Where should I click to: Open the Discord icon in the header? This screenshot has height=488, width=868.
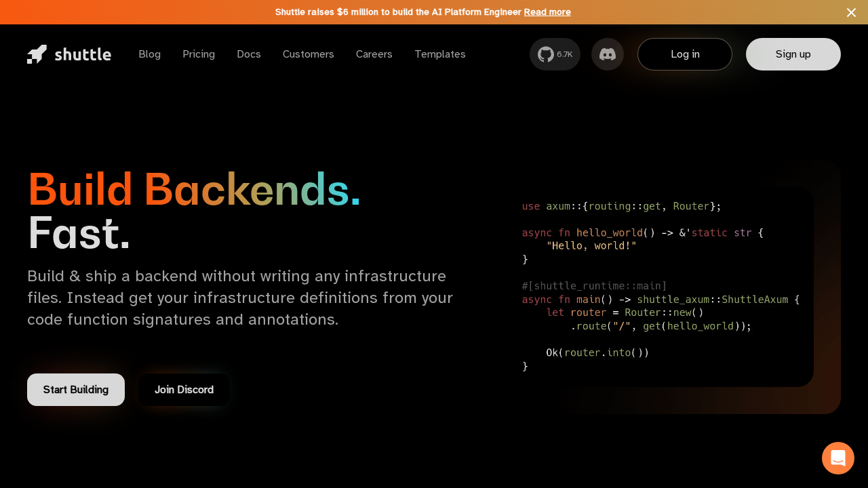607,54
